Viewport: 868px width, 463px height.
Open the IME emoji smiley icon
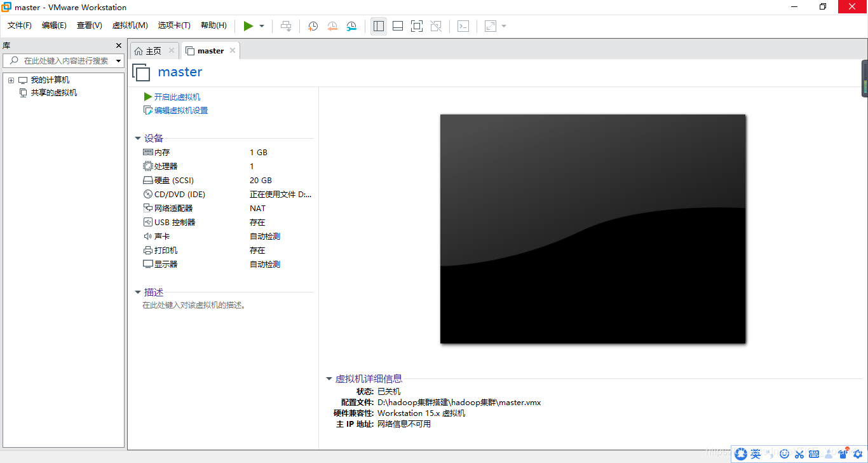[x=785, y=453]
